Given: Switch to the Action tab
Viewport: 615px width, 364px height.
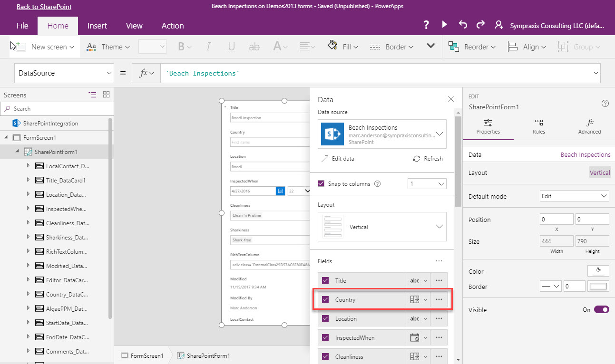Looking at the screenshot, I should coord(173,26).
